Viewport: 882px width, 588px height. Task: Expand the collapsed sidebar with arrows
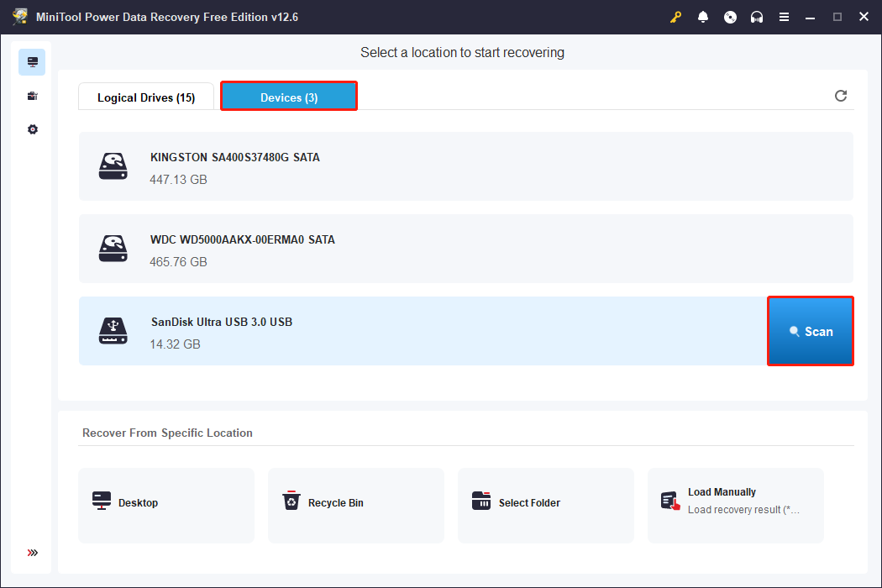coord(32,553)
